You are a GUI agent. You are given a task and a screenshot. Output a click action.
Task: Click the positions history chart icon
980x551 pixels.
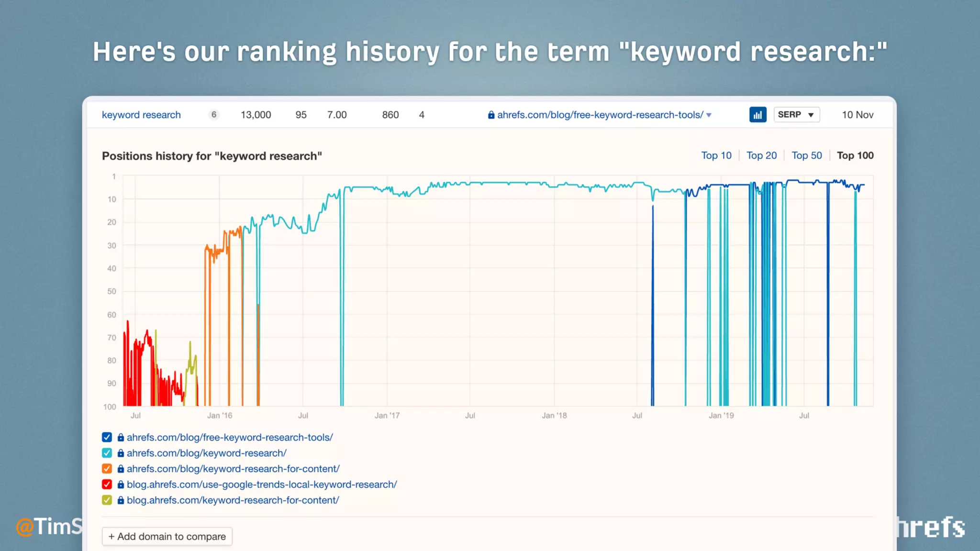(757, 115)
